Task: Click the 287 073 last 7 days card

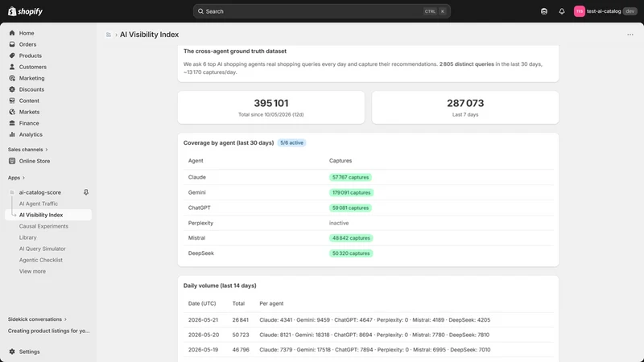Action: [x=465, y=108]
